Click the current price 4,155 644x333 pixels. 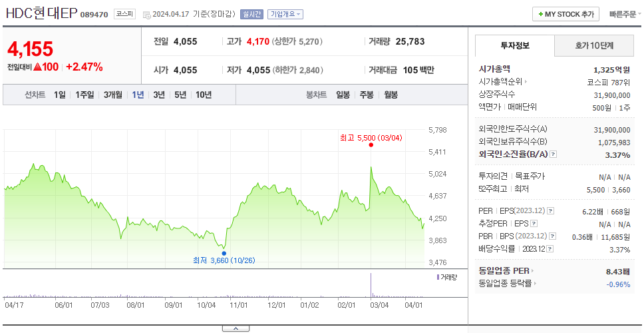(x=31, y=49)
